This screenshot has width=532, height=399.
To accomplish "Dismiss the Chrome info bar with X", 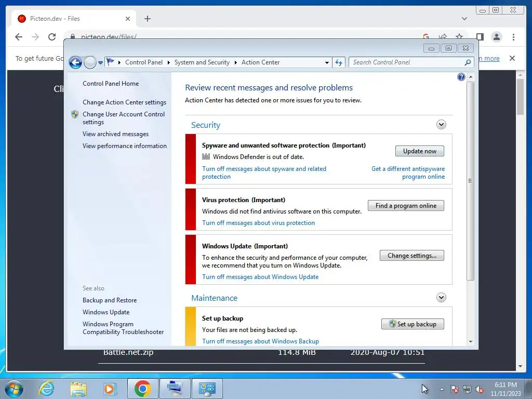I will coord(512,58).
